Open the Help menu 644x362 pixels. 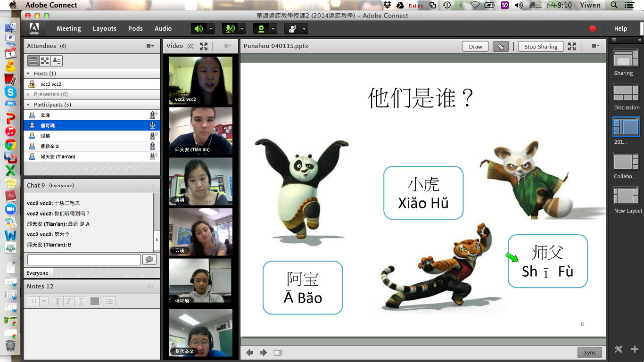coord(621,29)
